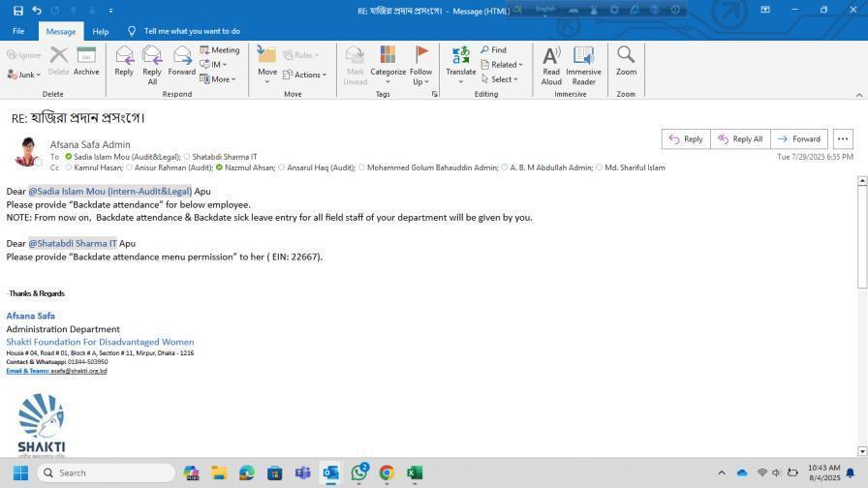This screenshot has height=488, width=868.
Task: Switch to the Help tab
Action: 101,31
